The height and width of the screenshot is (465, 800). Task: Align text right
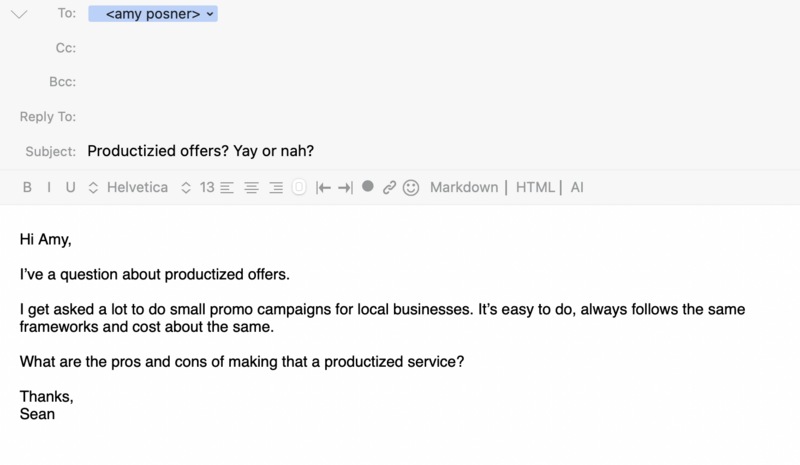(x=276, y=188)
